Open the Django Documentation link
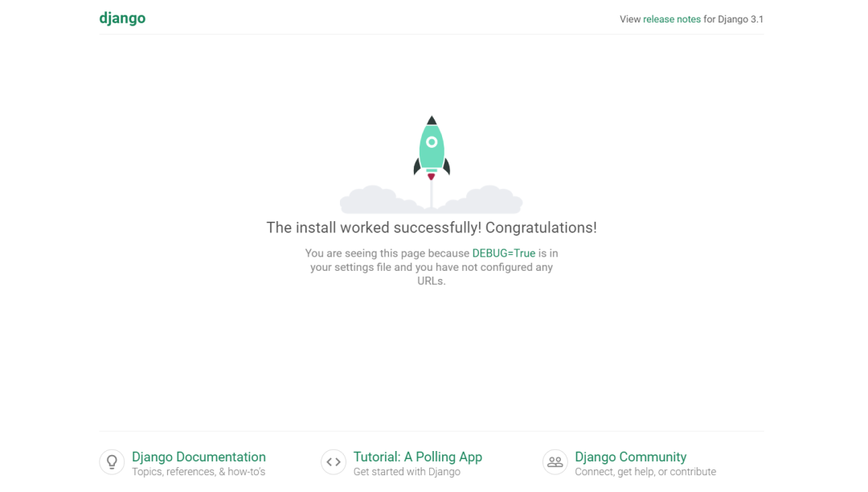 (199, 457)
